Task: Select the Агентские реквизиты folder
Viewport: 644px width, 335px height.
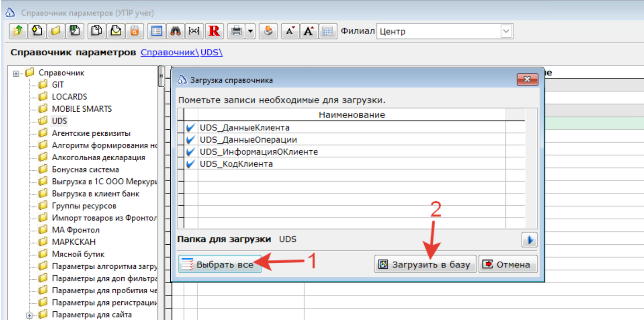Action: point(91,133)
